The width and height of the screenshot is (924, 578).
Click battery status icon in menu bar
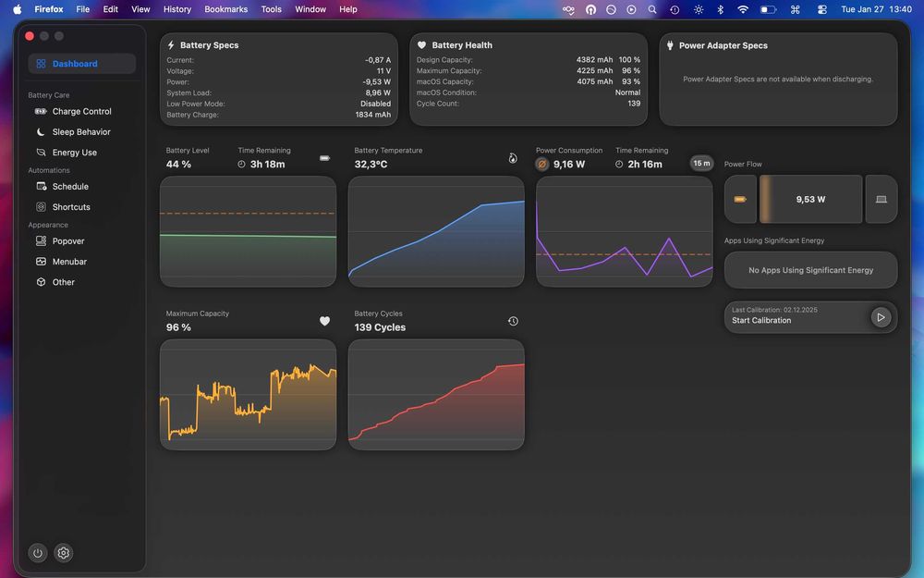(x=769, y=9)
